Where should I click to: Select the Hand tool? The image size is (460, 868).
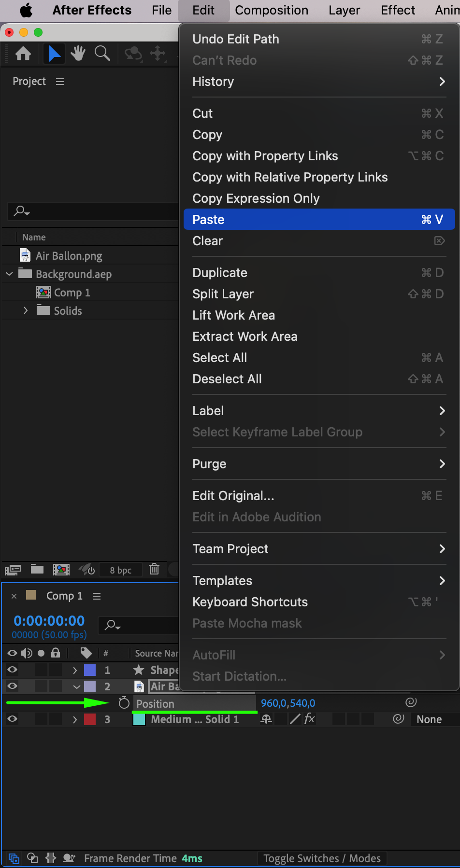(78, 53)
